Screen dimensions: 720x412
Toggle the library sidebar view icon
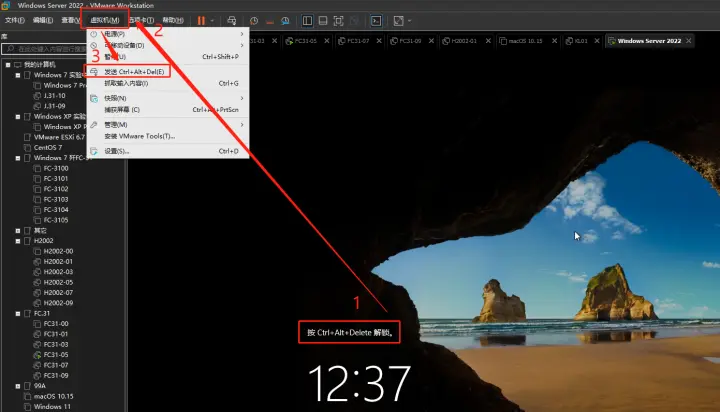(307, 21)
